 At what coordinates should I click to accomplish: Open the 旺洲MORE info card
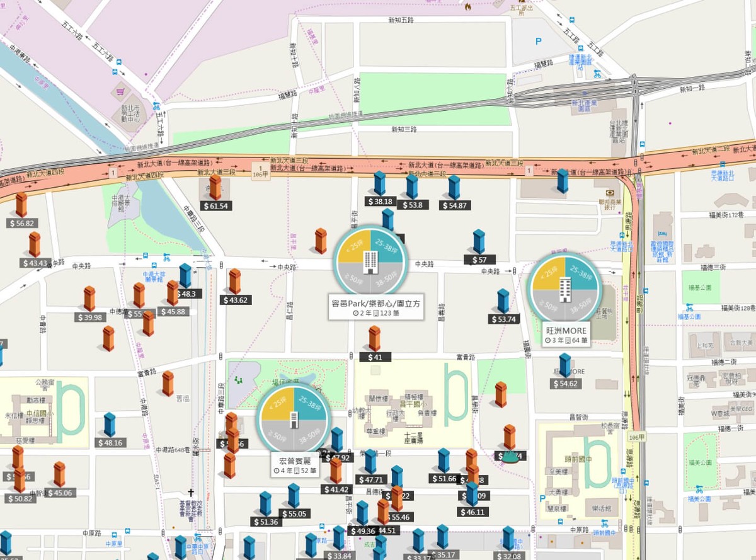click(566, 334)
